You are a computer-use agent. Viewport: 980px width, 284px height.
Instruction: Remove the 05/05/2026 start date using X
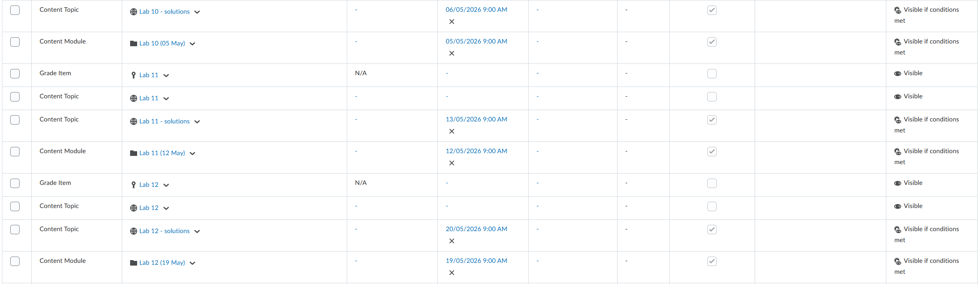[452, 53]
